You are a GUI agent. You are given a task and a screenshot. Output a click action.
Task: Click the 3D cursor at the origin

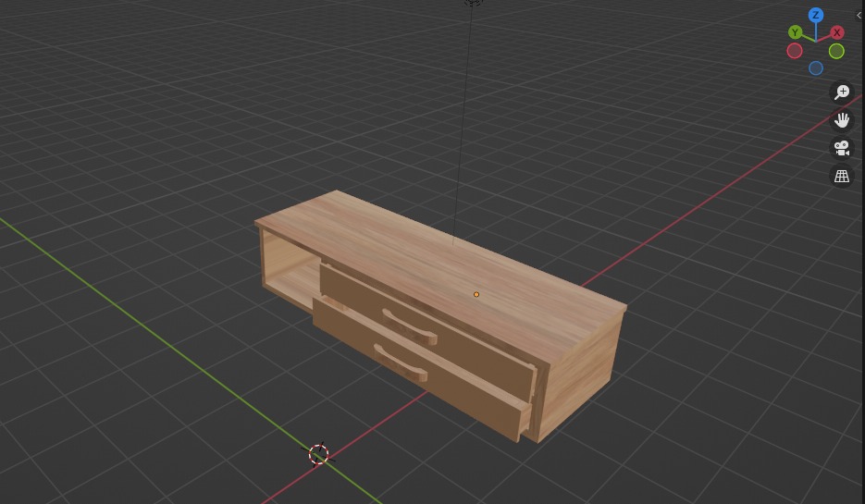click(318, 454)
